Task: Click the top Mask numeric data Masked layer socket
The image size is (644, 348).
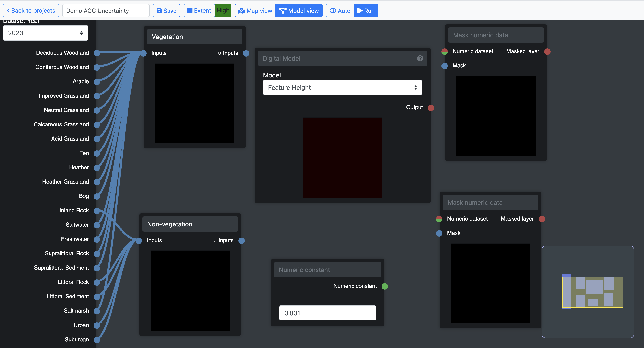Action: [547, 51]
